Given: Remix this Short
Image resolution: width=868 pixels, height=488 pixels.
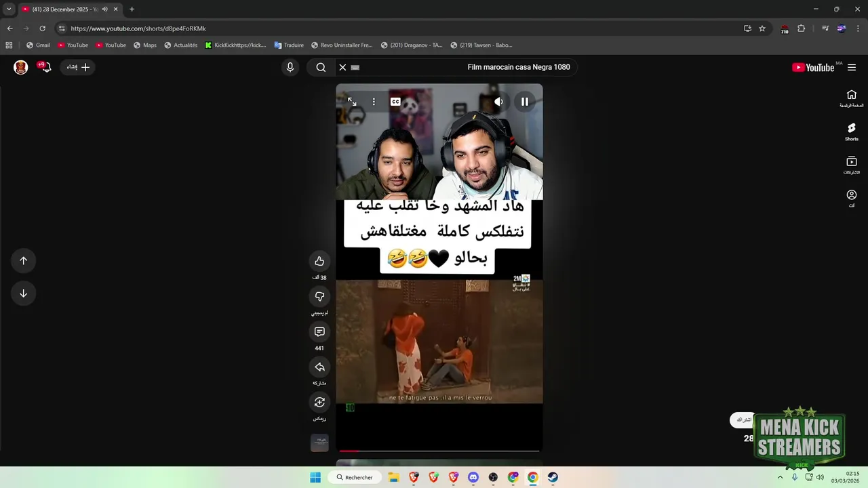Looking at the screenshot, I should (319, 402).
